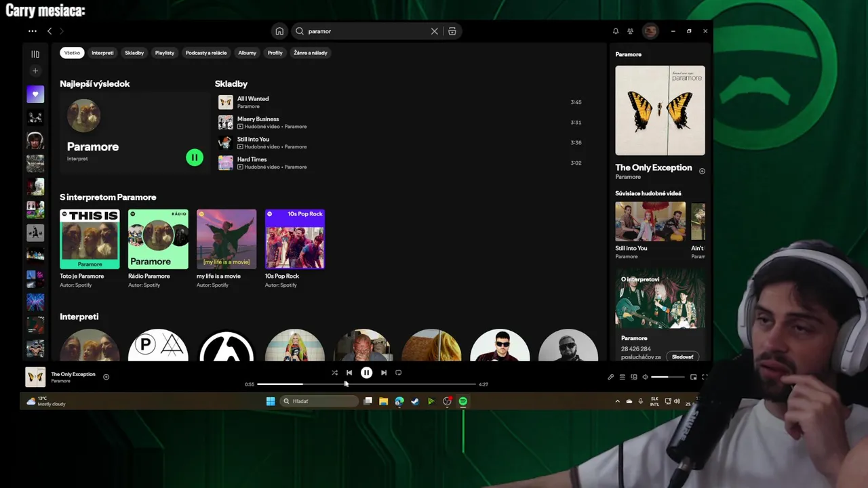The width and height of the screenshot is (868, 488).
Task: Open the Paramore top result card
Action: click(x=135, y=133)
